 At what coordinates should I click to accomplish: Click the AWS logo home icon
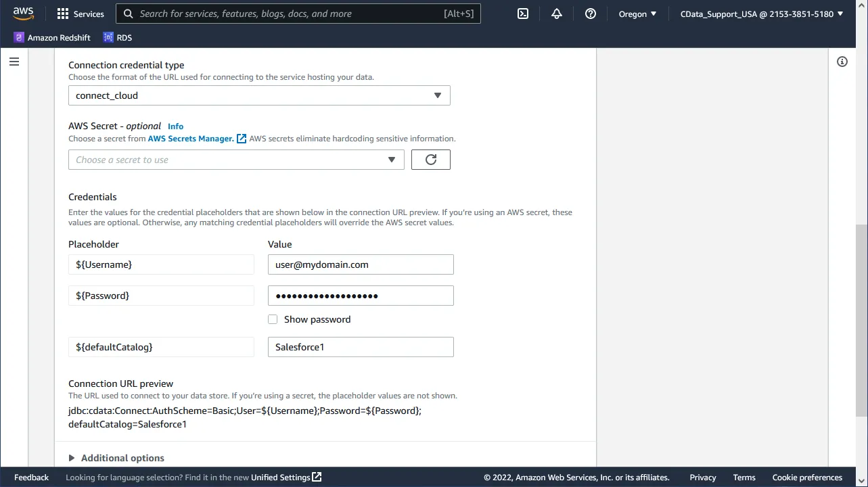tap(23, 14)
